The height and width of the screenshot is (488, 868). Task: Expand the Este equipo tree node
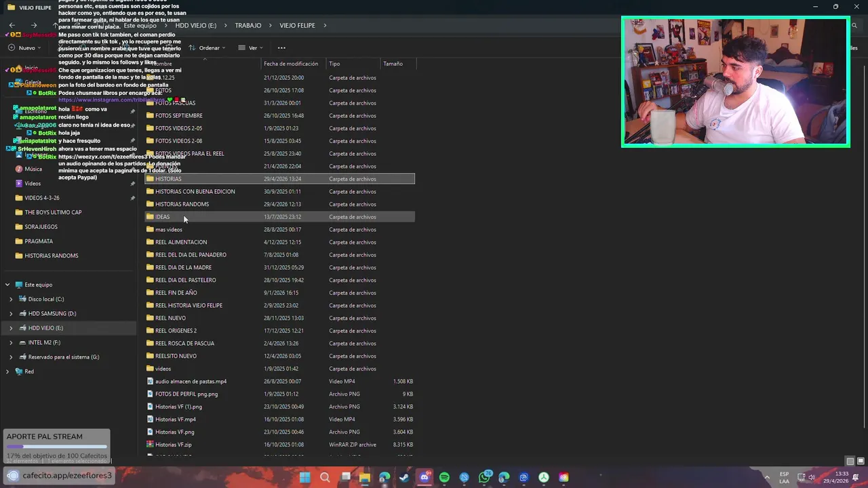(7, 285)
